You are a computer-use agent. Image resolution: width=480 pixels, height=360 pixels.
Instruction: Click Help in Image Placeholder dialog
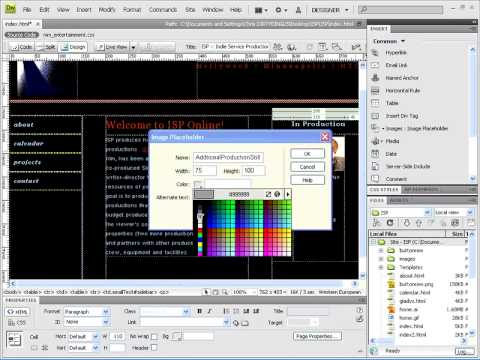307,180
